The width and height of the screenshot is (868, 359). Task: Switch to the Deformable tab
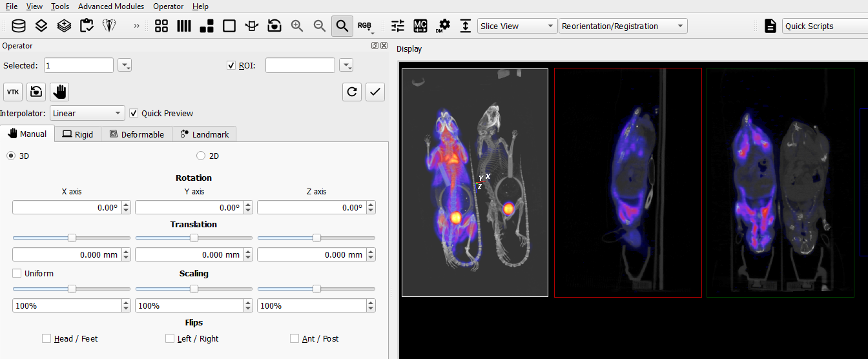click(x=136, y=134)
